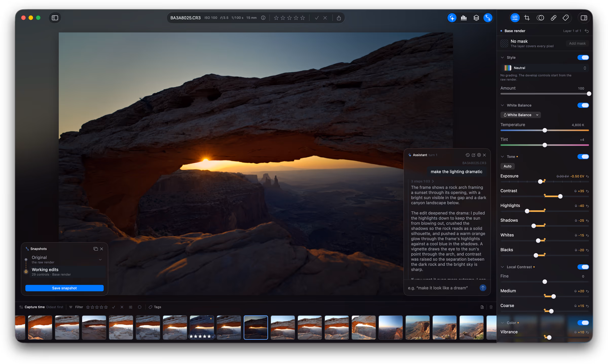This screenshot has height=364, width=608.
Task: Open the Tags filter
Action: coord(155,307)
